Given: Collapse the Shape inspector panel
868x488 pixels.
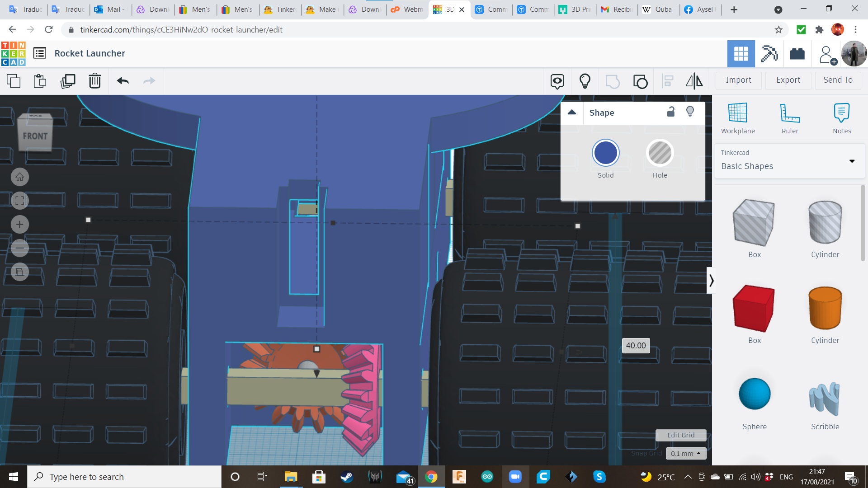Looking at the screenshot, I should coord(572,113).
